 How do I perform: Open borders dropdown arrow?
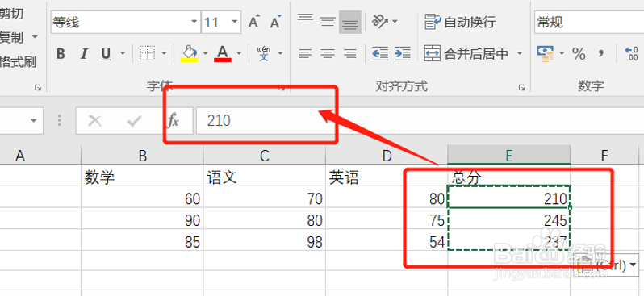tap(164, 53)
